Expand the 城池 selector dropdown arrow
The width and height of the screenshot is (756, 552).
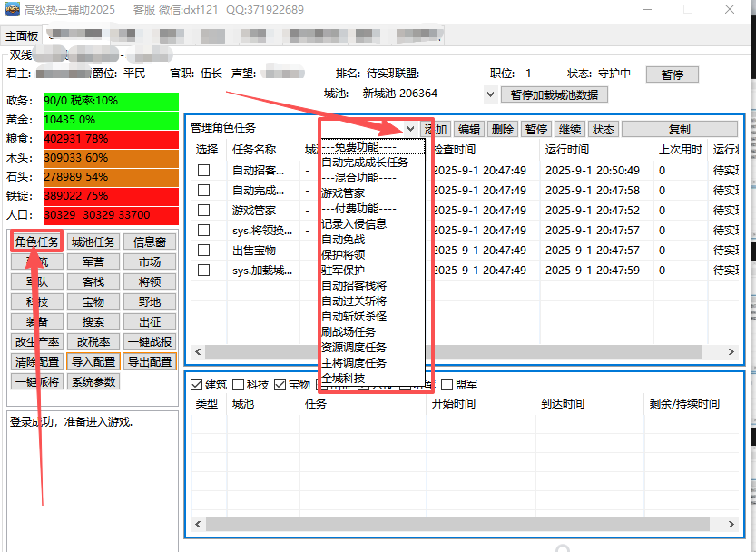pos(491,94)
